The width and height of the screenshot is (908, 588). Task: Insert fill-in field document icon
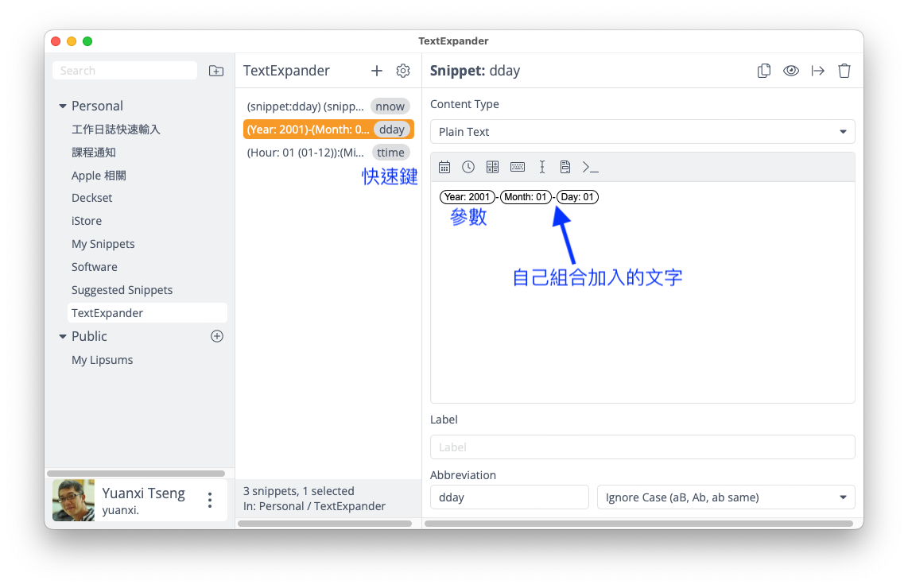(565, 167)
